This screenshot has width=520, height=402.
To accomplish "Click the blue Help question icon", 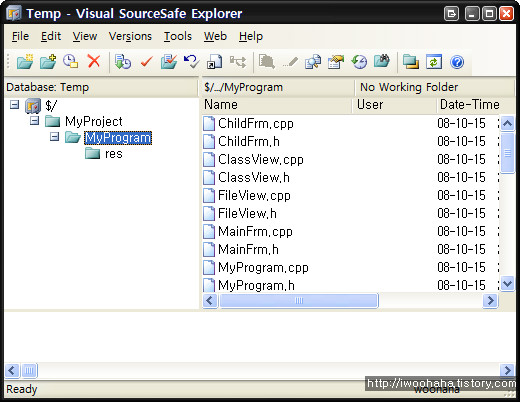I will point(457,62).
